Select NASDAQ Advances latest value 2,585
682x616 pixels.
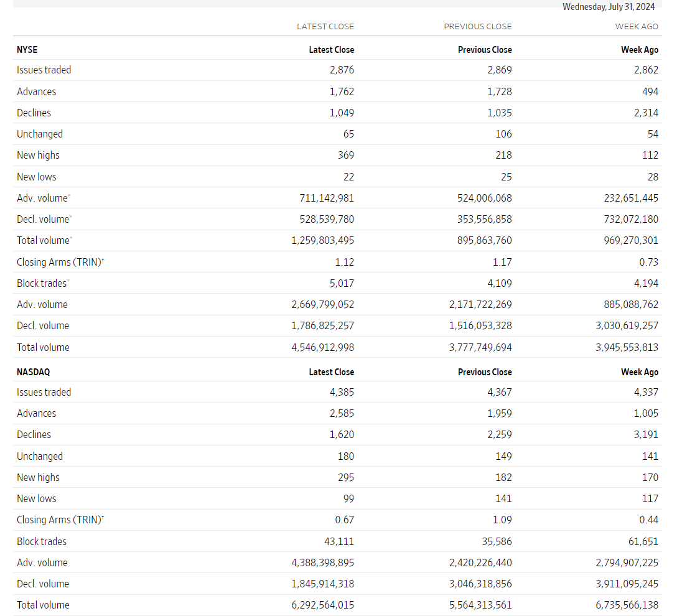[342, 413]
